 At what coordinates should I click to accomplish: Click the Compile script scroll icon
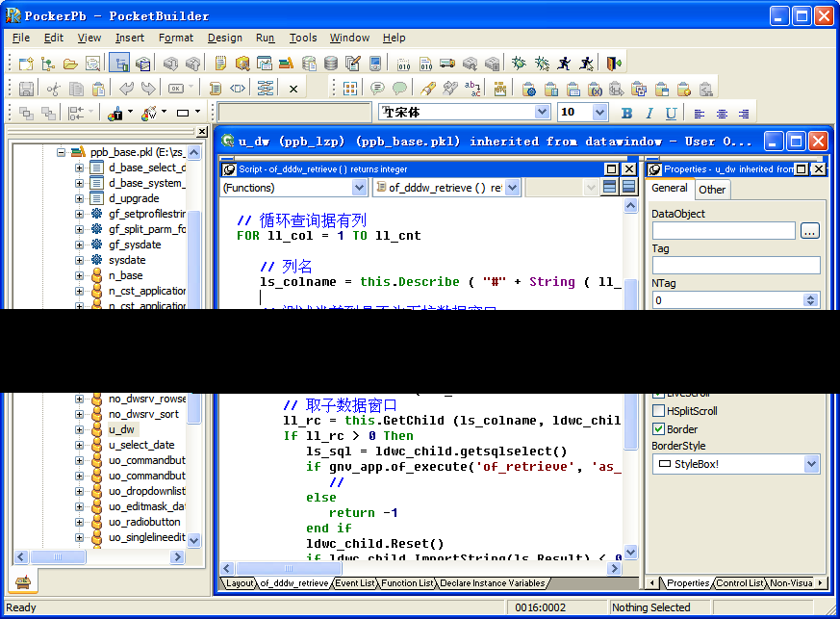[x=216, y=89]
